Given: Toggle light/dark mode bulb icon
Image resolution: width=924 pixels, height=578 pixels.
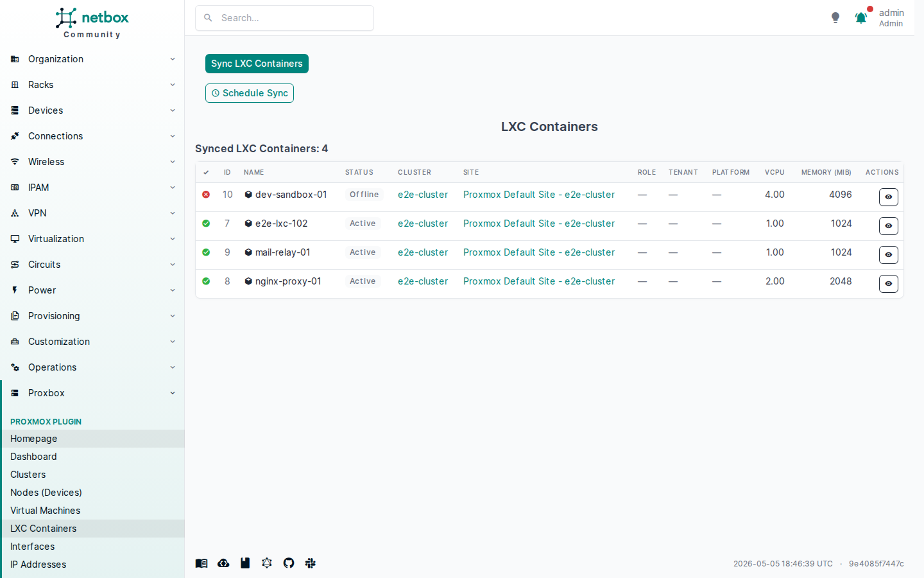Looking at the screenshot, I should click(x=835, y=18).
